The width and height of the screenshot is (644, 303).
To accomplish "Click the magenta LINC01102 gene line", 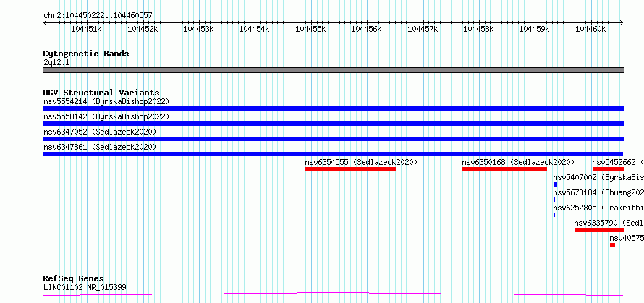I will pos(333,294).
